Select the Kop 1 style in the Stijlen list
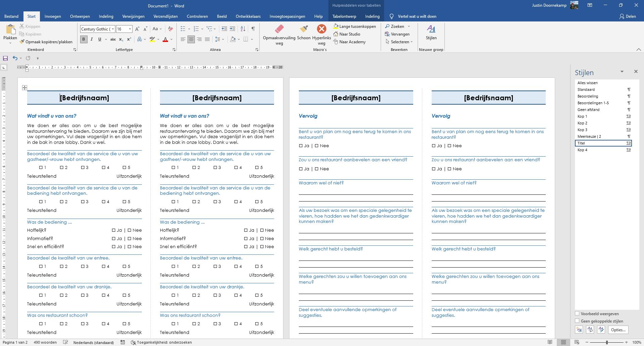The image size is (644, 346). click(x=582, y=116)
